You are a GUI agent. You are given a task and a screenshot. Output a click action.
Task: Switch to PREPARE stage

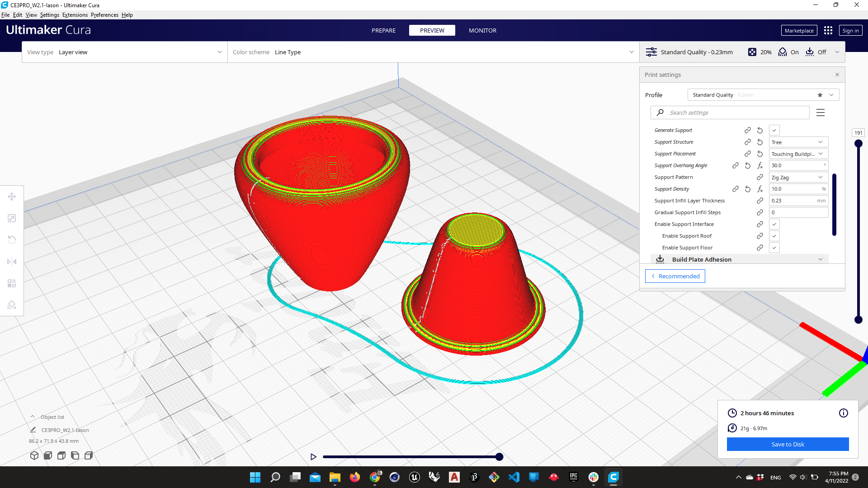click(383, 30)
